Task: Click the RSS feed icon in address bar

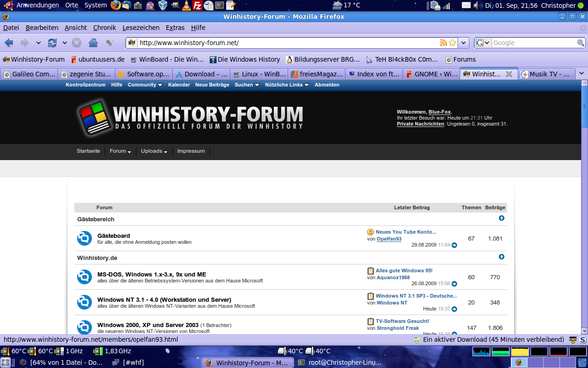Action: coord(443,43)
